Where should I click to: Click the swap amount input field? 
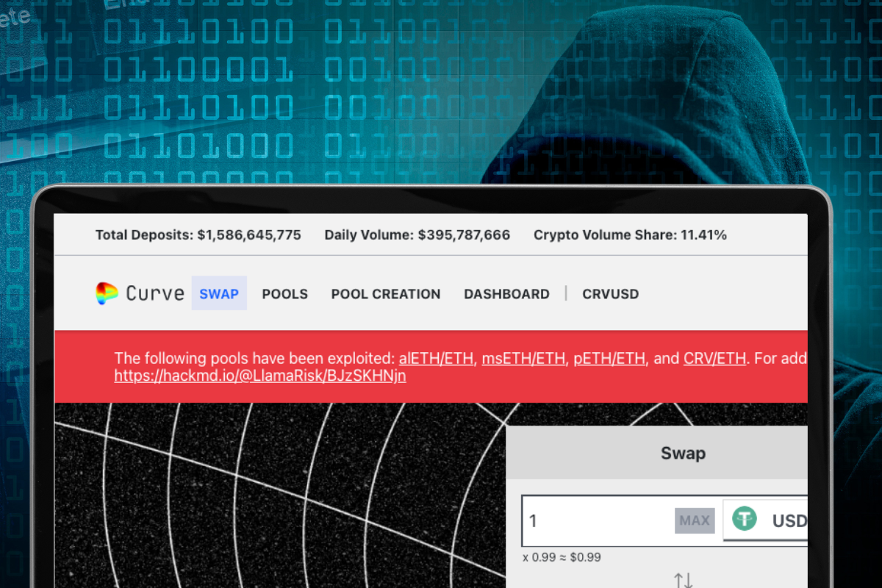(603, 520)
